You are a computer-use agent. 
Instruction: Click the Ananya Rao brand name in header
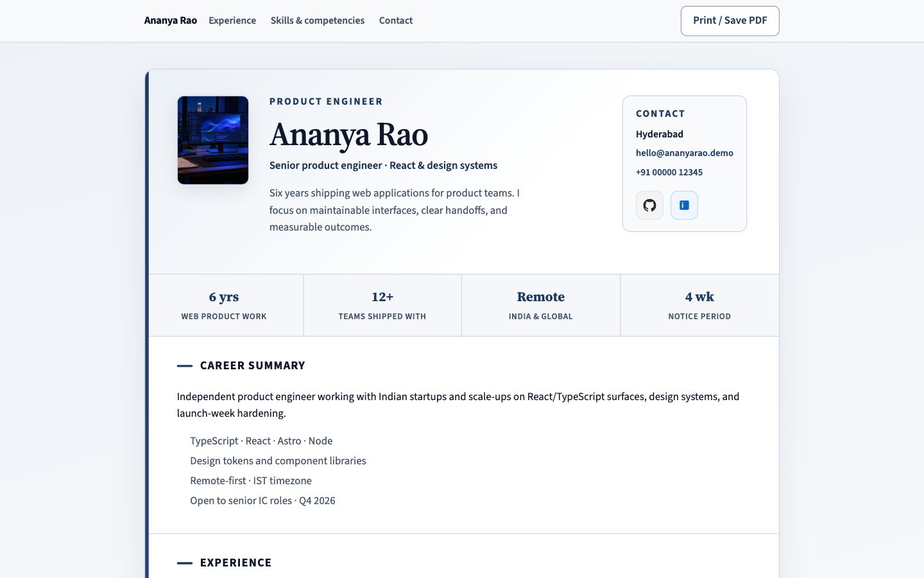[171, 21]
